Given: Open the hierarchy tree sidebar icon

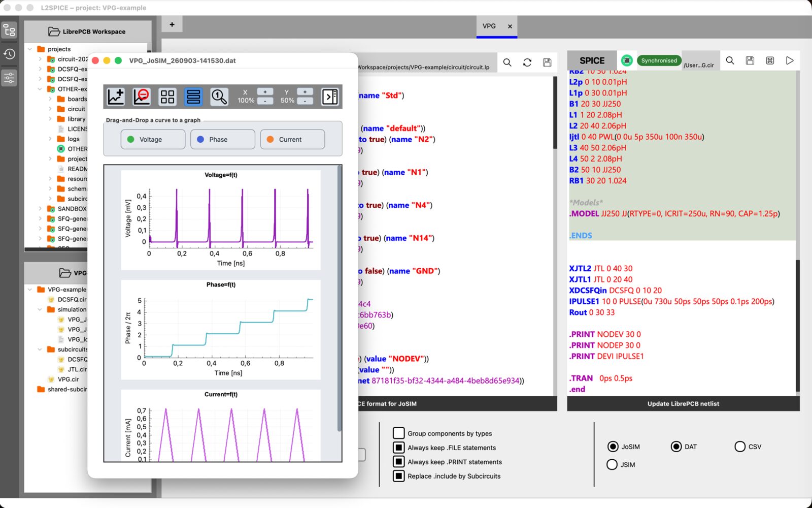Looking at the screenshot, I should tap(9, 31).
